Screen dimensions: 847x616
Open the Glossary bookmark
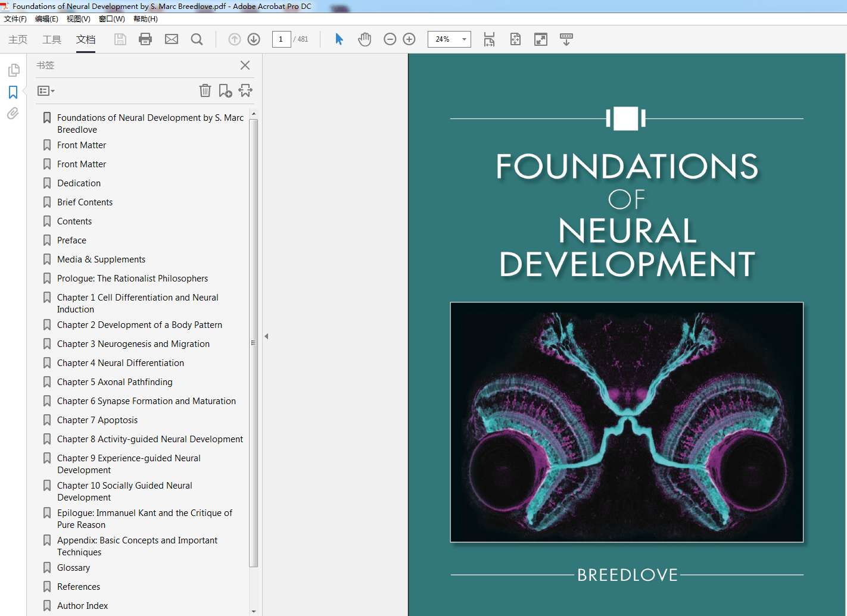coord(73,567)
